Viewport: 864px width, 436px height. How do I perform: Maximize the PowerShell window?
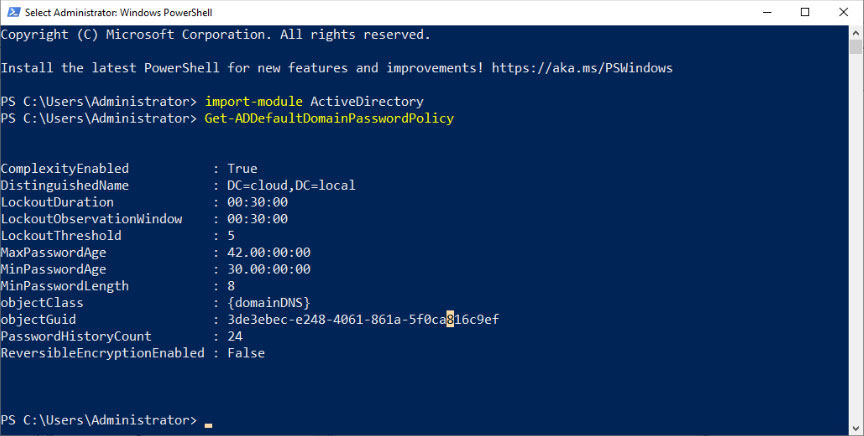(805, 12)
